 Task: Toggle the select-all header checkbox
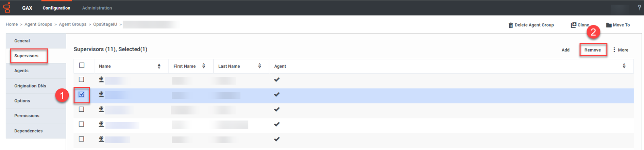pos(82,65)
